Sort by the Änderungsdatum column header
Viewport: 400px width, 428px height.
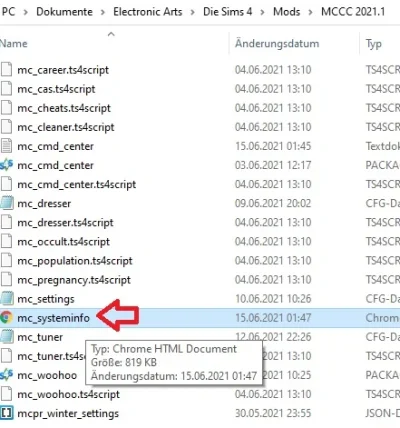click(x=277, y=44)
